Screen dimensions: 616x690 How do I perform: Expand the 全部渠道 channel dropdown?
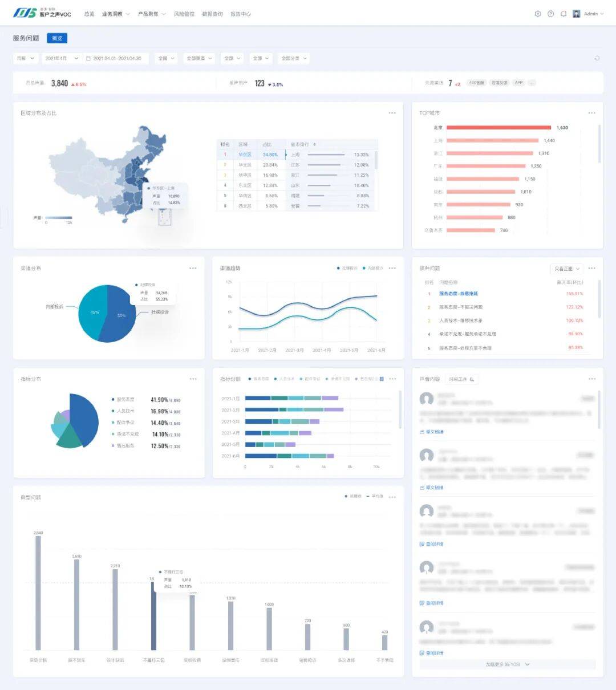point(199,58)
